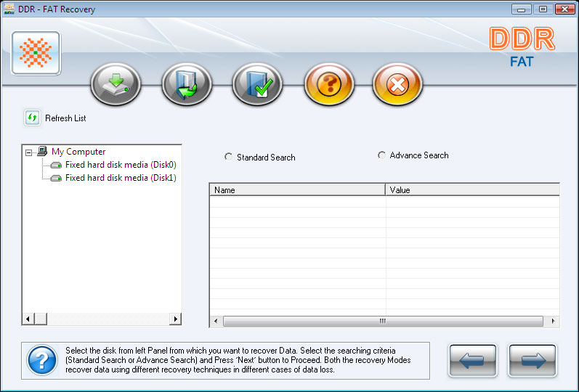Click right scroll arrow in disk tree panel
This screenshot has width=579, height=392.
pos(175,319)
